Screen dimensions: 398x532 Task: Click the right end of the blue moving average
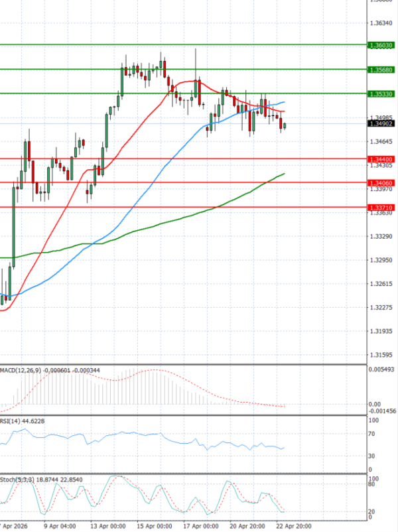(x=284, y=103)
